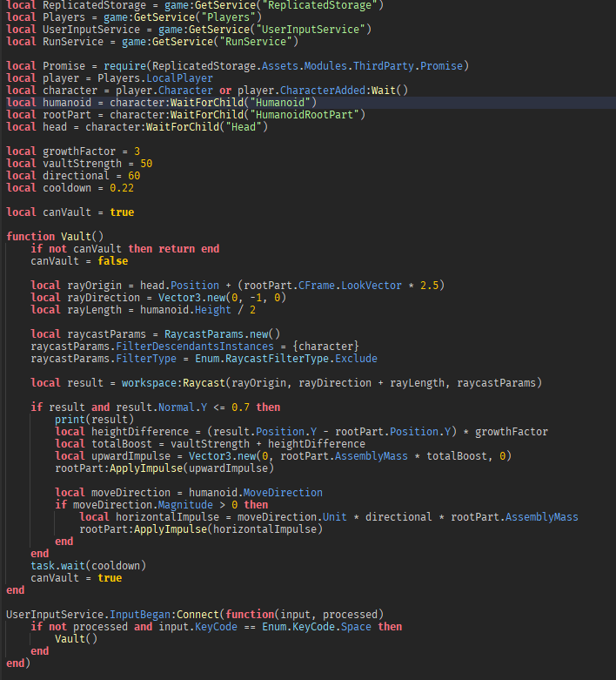Click the "canVault = true" declaration line
This screenshot has width=616, height=680.
point(70,212)
